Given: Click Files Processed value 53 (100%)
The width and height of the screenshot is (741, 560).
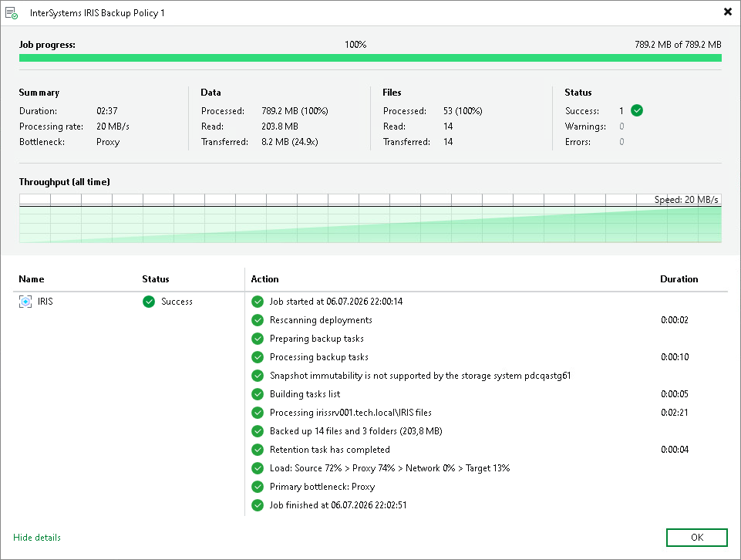Looking at the screenshot, I should tap(463, 110).
